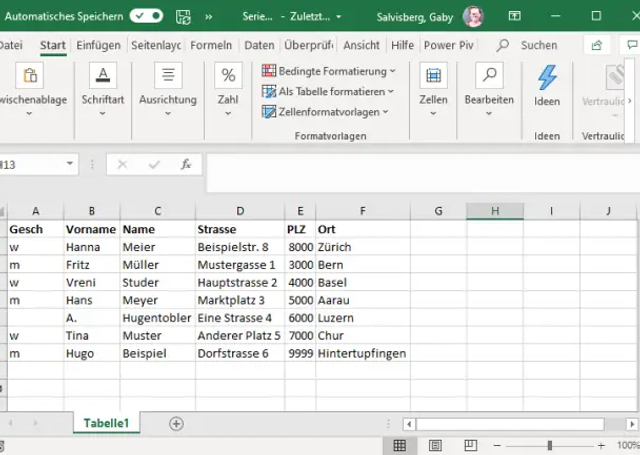Open the Name Box dropdown arrow
Image resolution: width=640 pixels, height=455 pixels.
coord(70,164)
